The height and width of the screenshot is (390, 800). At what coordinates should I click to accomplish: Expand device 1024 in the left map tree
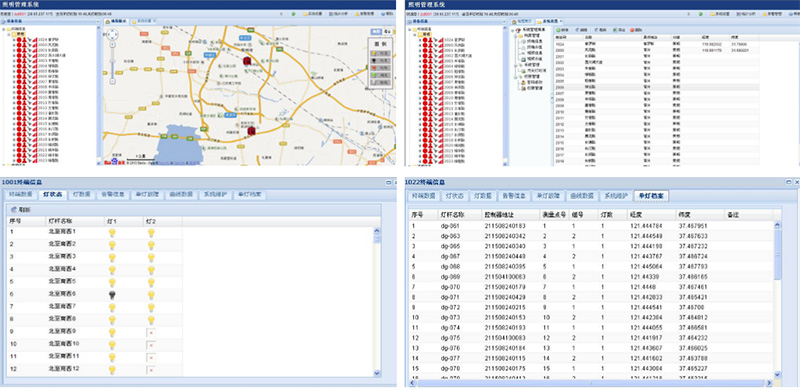(14, 39)
